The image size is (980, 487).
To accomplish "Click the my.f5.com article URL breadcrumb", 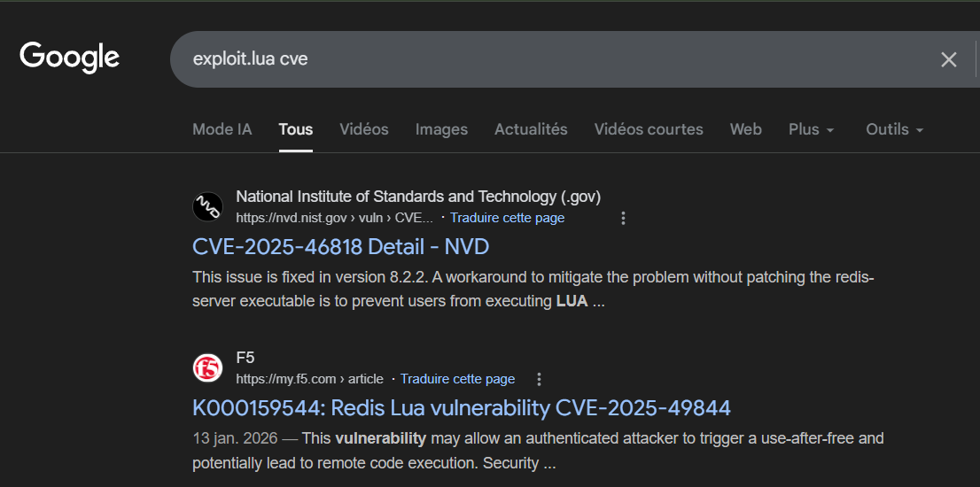I will point(309,379).
